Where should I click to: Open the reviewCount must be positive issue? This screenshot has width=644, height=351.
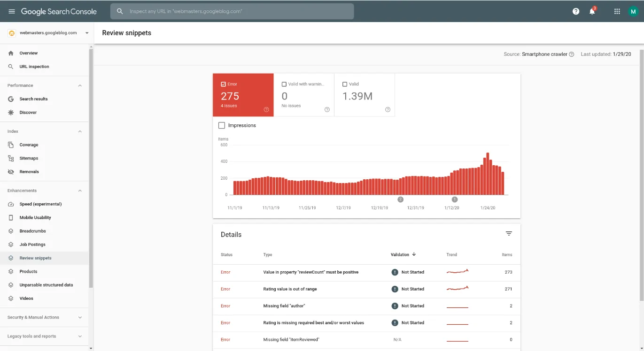pyautogui.click(x=310, y=272)
